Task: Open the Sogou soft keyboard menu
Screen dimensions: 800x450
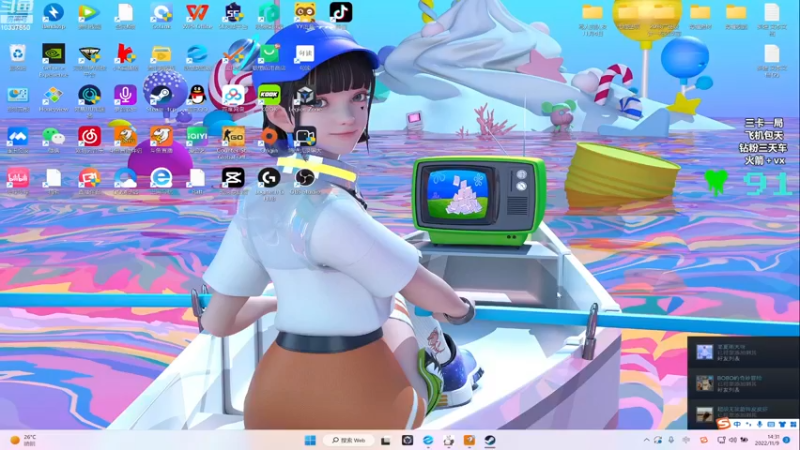Action: click(771, 424)
